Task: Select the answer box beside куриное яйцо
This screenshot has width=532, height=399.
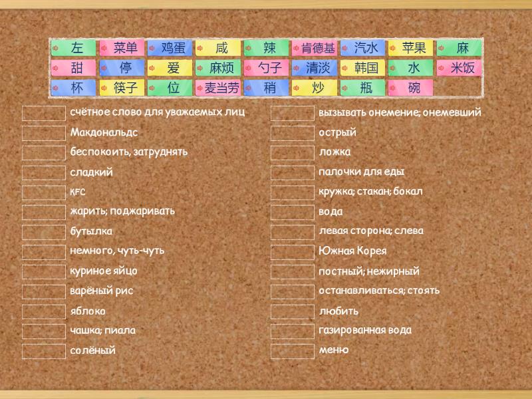Action: tap(44, 272)
